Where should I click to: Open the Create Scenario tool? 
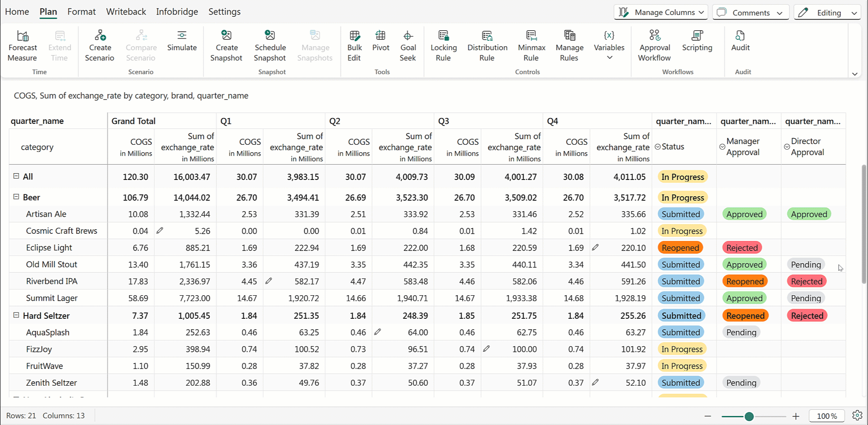100,36
